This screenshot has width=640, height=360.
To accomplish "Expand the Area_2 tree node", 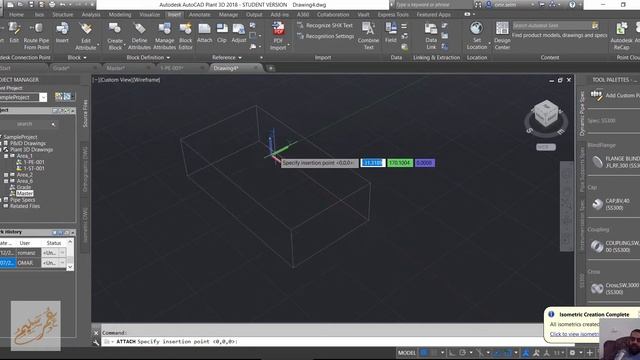I will (x=6, y=175).
